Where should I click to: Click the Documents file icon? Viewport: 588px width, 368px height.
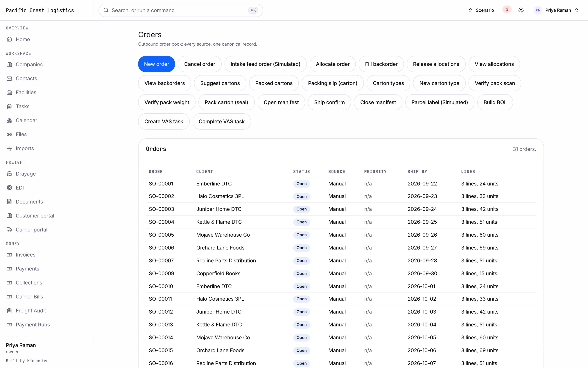pos(9,202)
